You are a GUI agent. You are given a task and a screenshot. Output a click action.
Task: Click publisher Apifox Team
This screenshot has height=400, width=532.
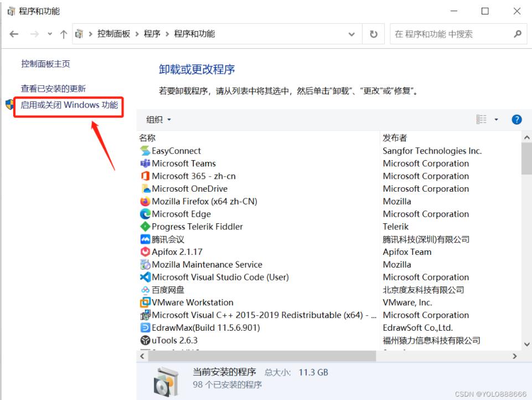[x=407, y=252]
